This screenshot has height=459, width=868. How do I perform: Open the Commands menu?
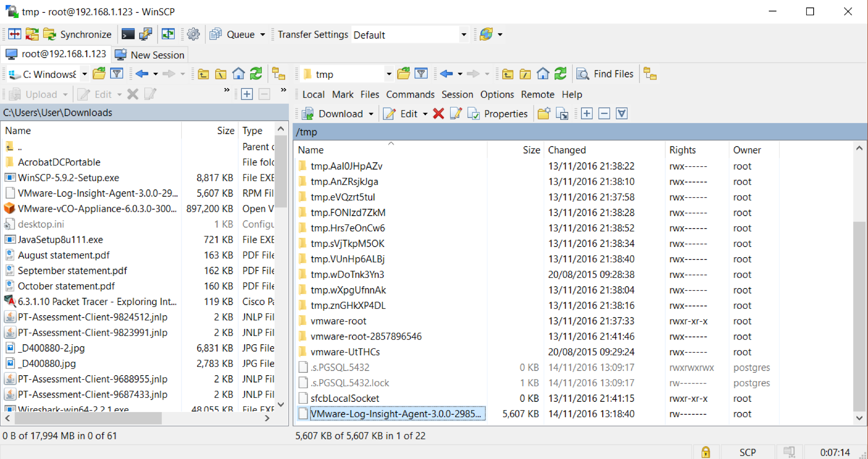tap(410, 94)
